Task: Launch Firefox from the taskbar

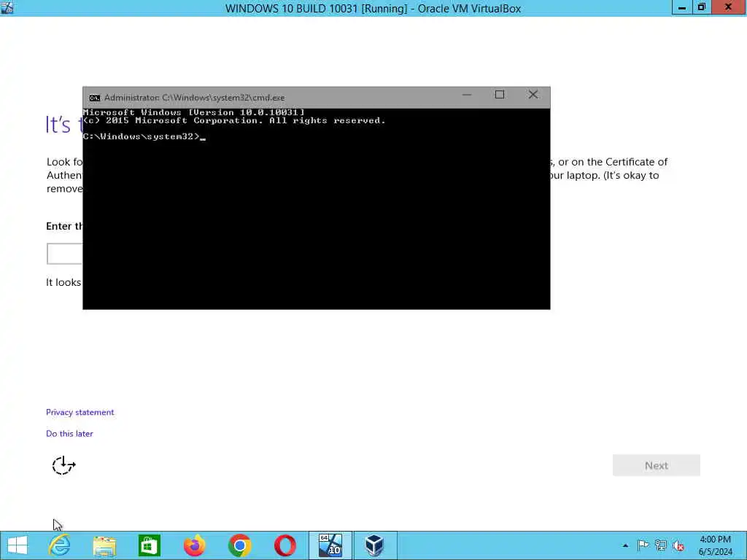Action: pyautogui.click(x=194, y=545)
